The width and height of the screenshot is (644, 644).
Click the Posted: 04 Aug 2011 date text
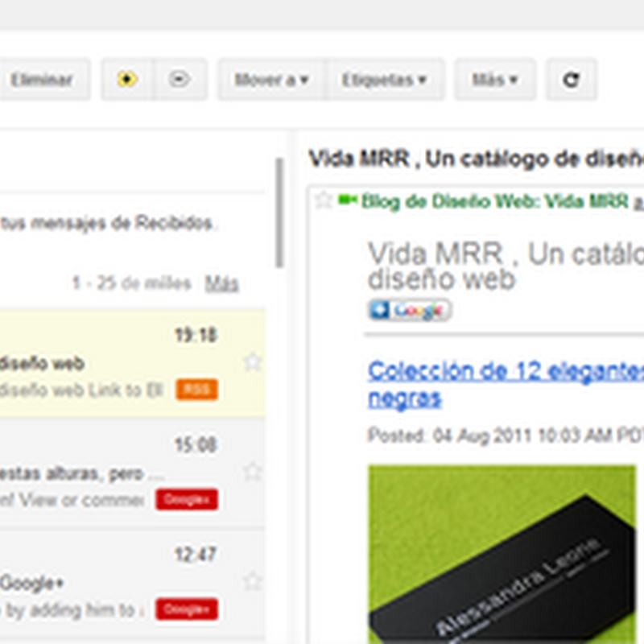[x=506, y=436]
